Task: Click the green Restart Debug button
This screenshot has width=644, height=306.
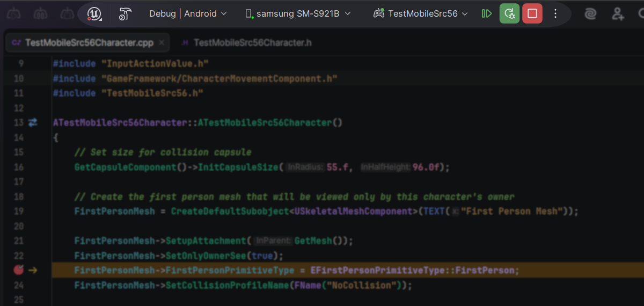Action: tap(509, 13)
